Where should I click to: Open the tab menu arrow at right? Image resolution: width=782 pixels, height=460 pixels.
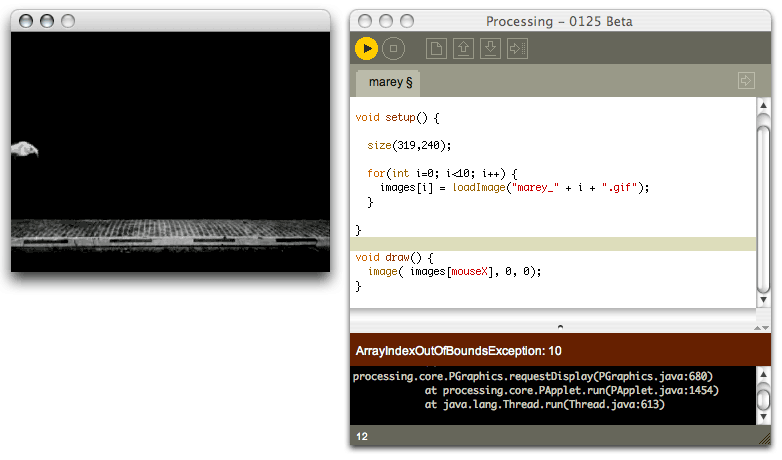click(746, 81)
